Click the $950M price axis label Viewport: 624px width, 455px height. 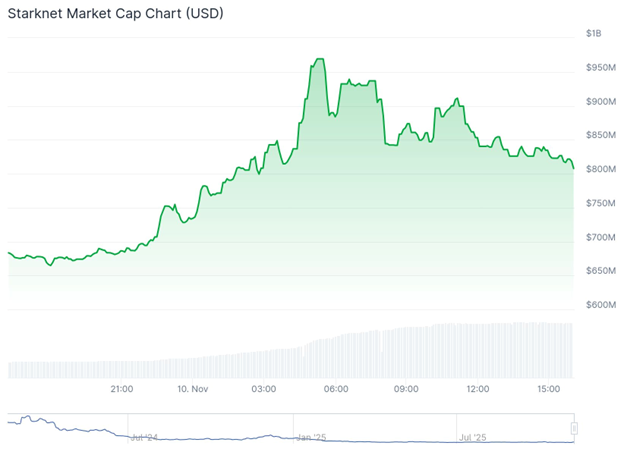click(600, 68)
